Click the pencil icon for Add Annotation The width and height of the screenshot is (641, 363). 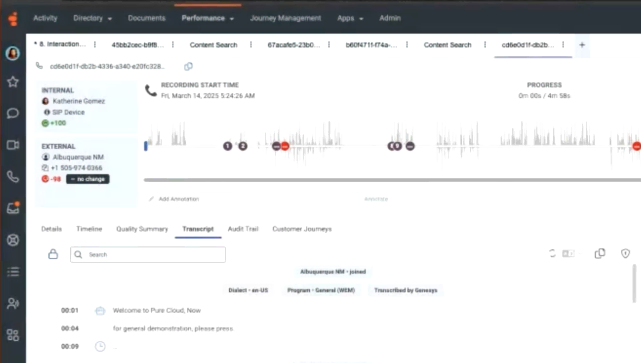[152, 199]
